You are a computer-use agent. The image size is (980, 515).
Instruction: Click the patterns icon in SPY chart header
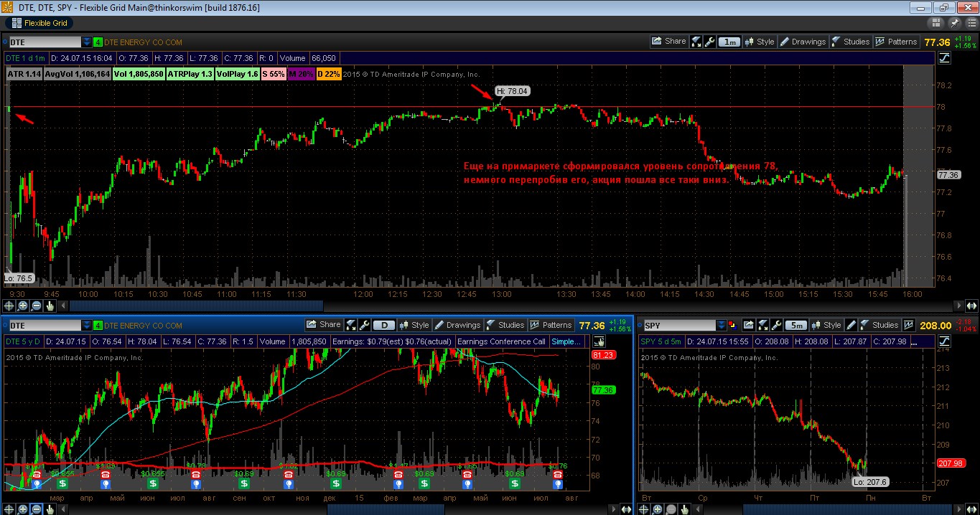tap(908, 325)
